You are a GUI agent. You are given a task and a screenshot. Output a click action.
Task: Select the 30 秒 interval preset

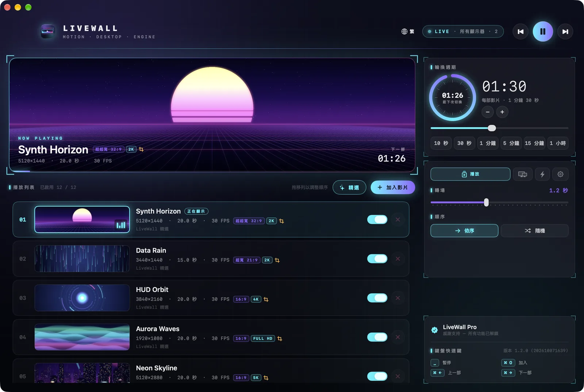(464, 143)
